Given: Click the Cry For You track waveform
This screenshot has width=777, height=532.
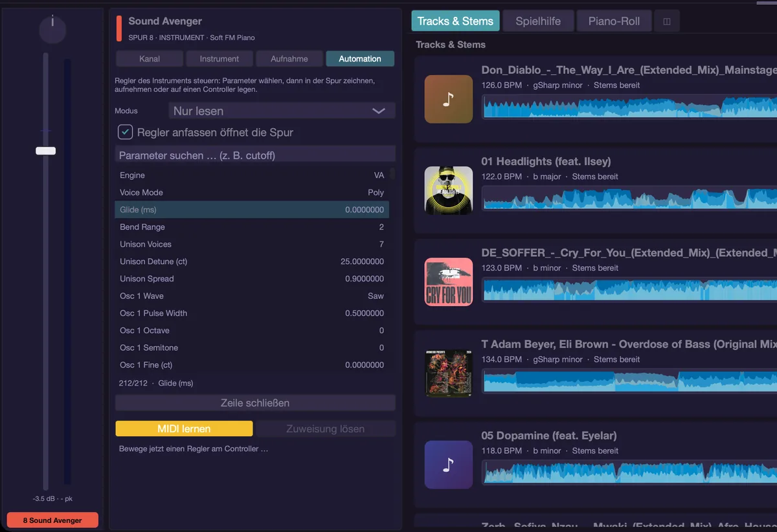Looking at the screenshot, I should [629, 289].
